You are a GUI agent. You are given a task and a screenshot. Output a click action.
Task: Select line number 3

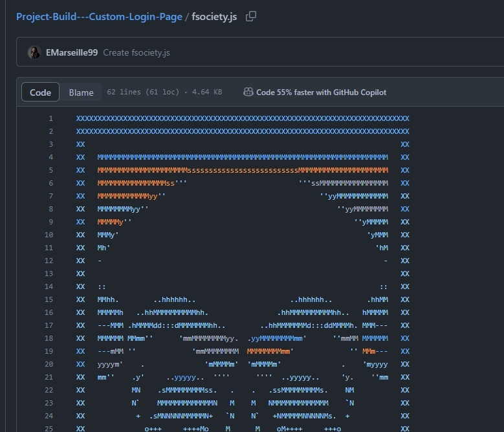tap(50, 144)
